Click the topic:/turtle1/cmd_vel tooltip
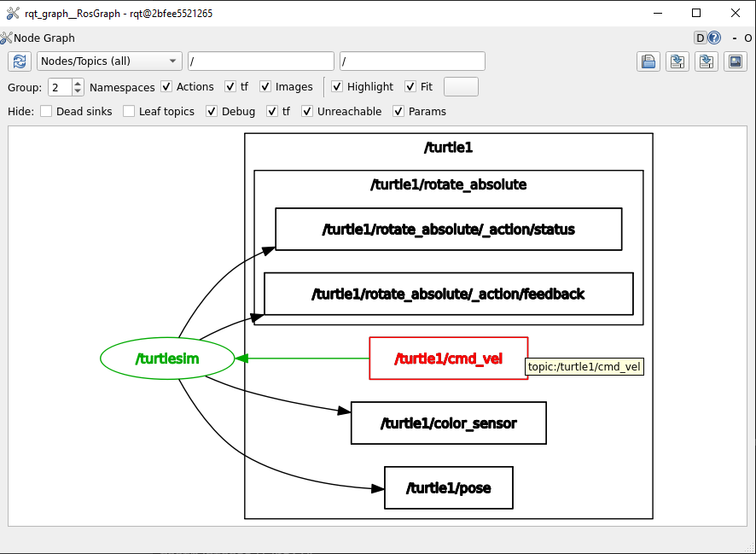Viewport: 756px width, 554px height. click(584, 367)
